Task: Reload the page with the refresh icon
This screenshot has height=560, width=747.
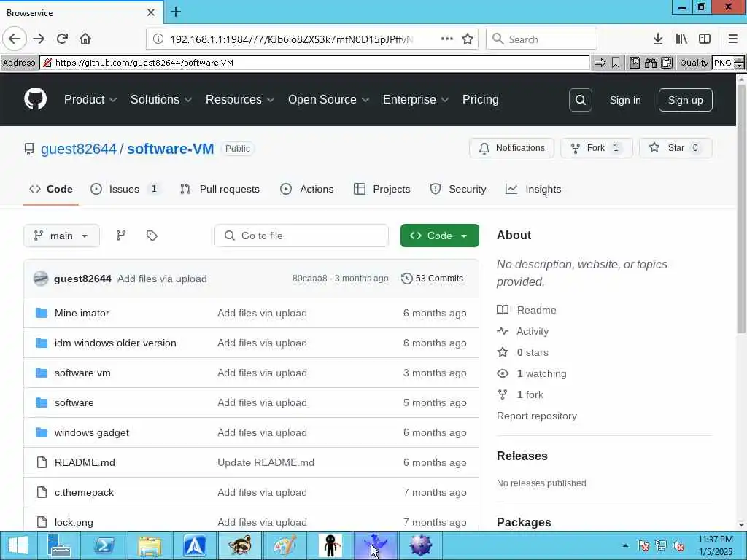Action: coord(62,39)
